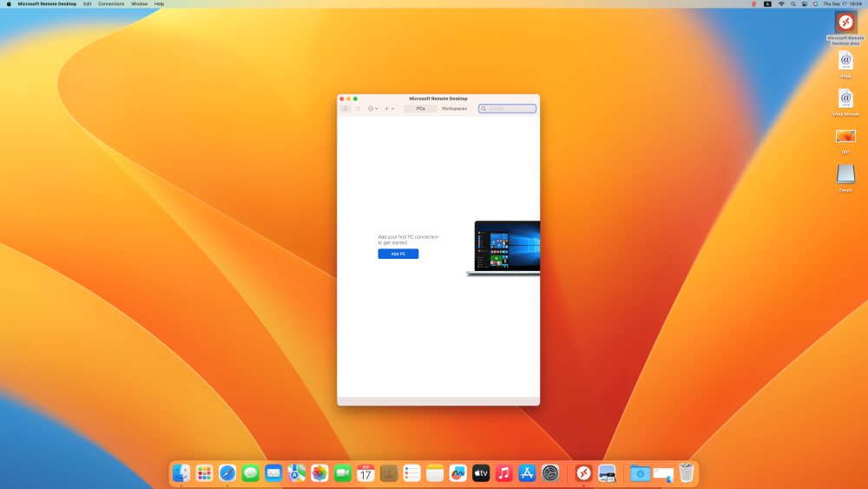
Task: Open Maps from the Dock
Action: (297, 473)
